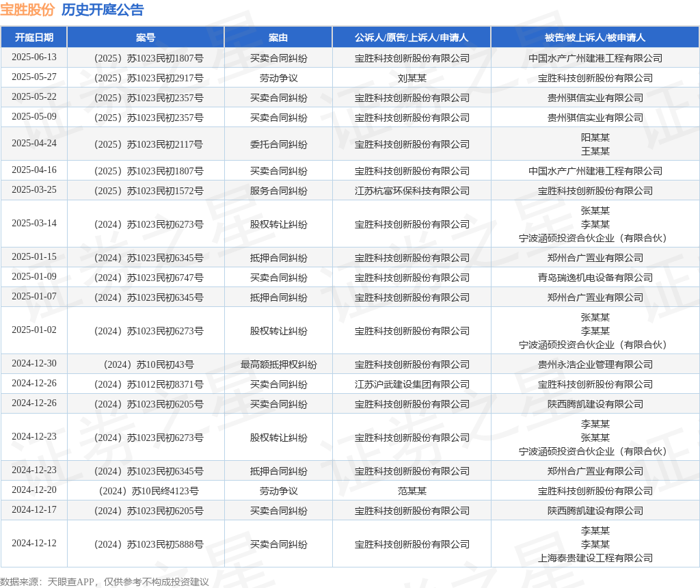Screen dimensions: 700x588
Task: Click the defendant 阳某某
Action: tap(595, 137)
